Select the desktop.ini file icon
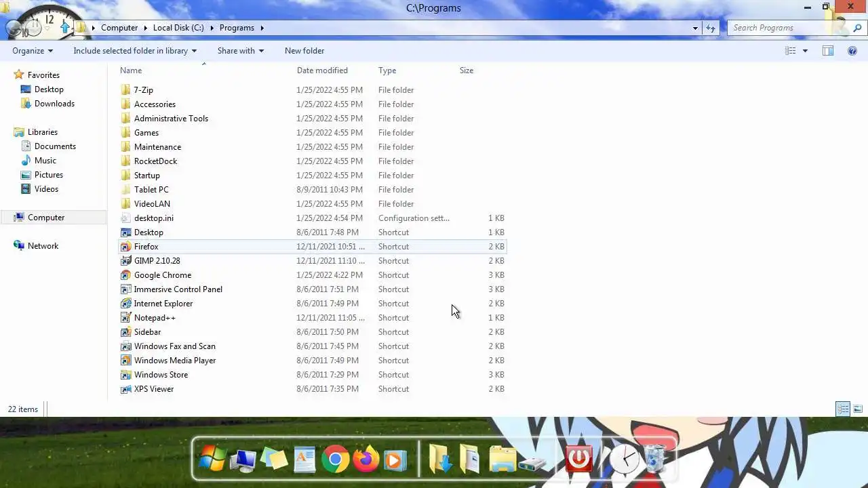Screen dimensions: 868x488 [125, 218]
